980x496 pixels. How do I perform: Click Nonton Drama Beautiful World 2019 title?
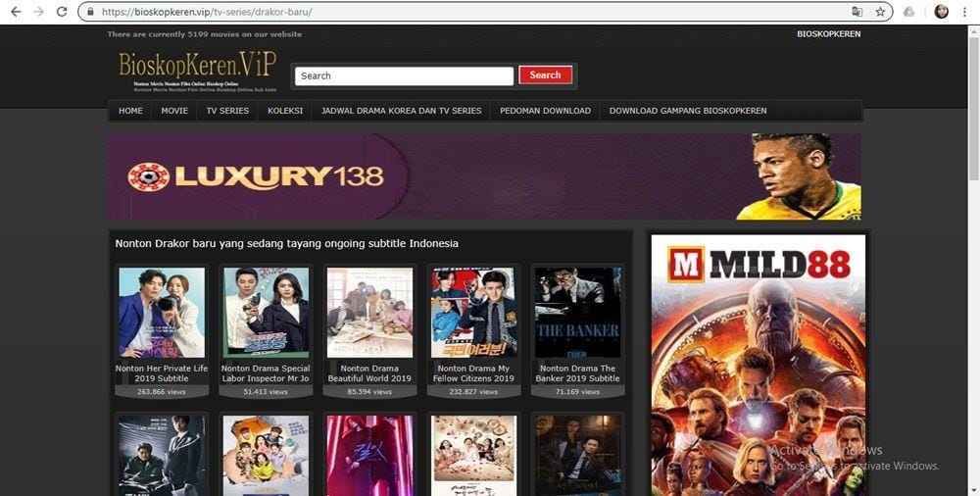pos(369,373)
